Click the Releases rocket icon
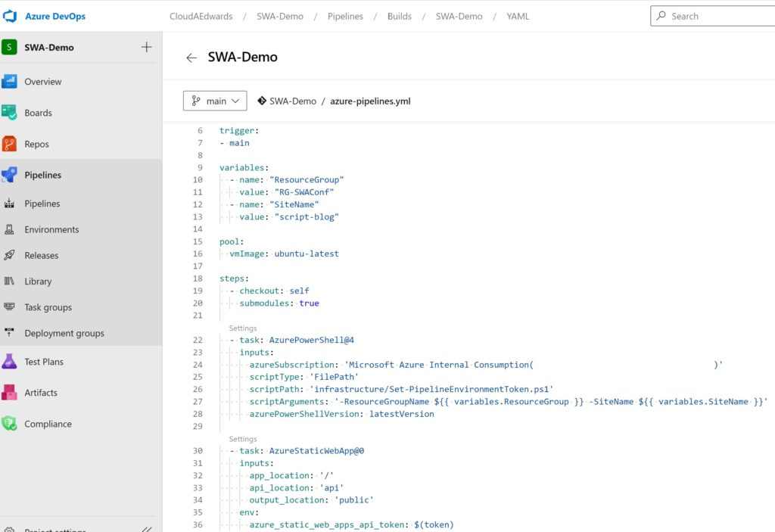 pyautogui.click(x=9, y=255)
